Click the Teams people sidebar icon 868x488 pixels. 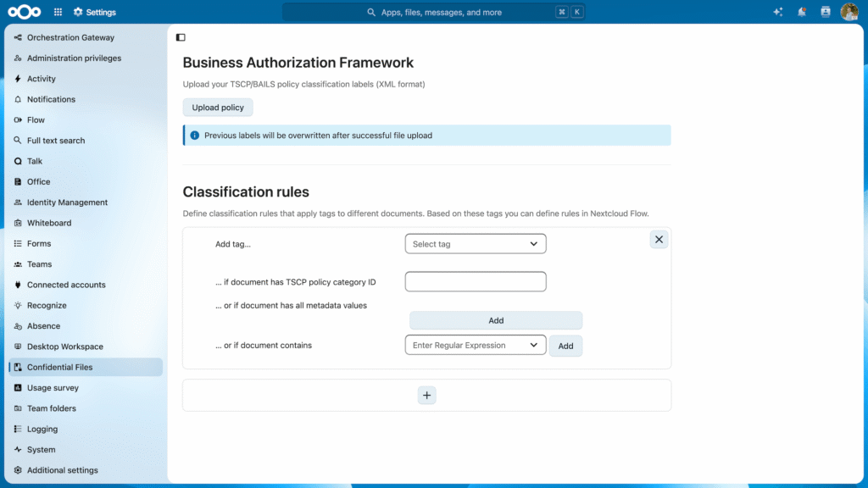click(18, 264)
